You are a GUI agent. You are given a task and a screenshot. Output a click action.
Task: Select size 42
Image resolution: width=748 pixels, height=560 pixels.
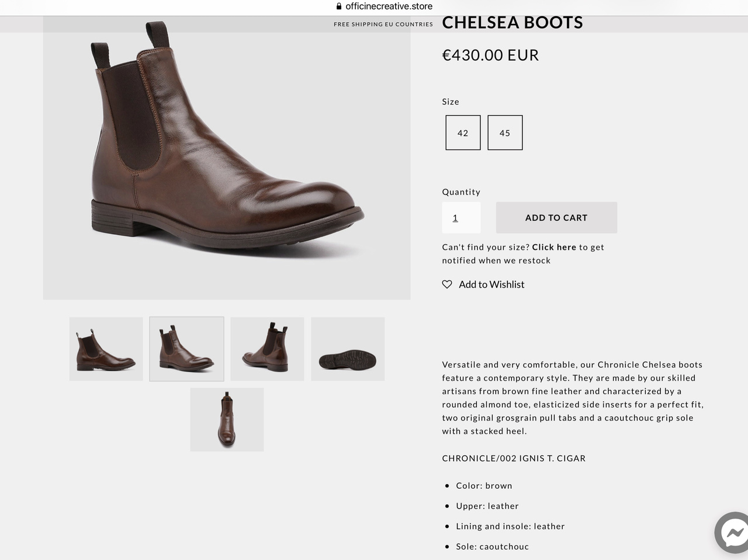pos(463,133)
